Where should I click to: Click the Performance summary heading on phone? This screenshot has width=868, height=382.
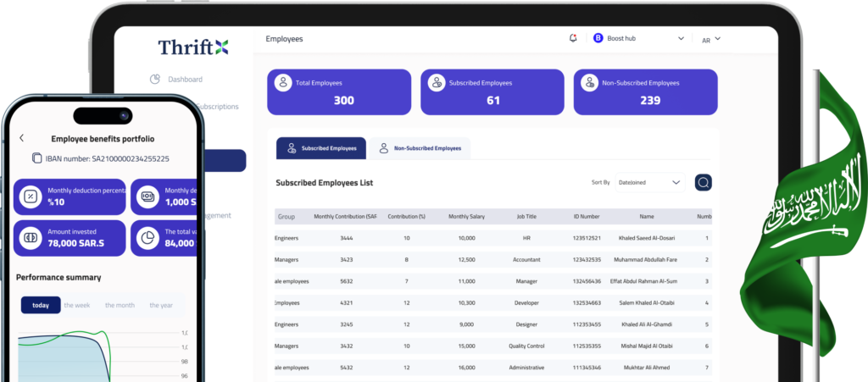tap(58, 278)
